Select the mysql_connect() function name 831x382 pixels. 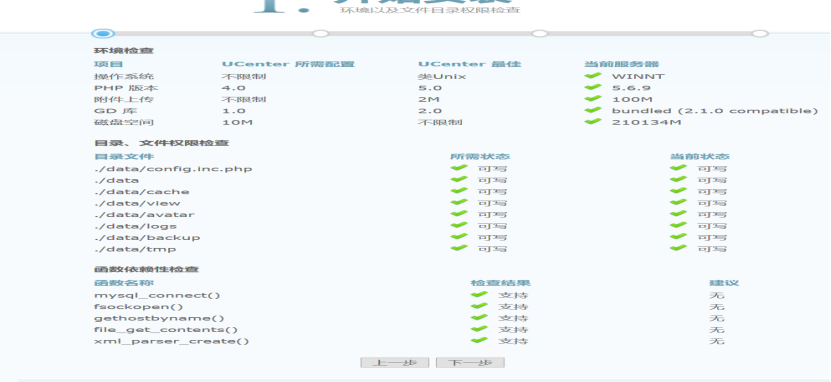pyautogui.click(x=157, y=296)
